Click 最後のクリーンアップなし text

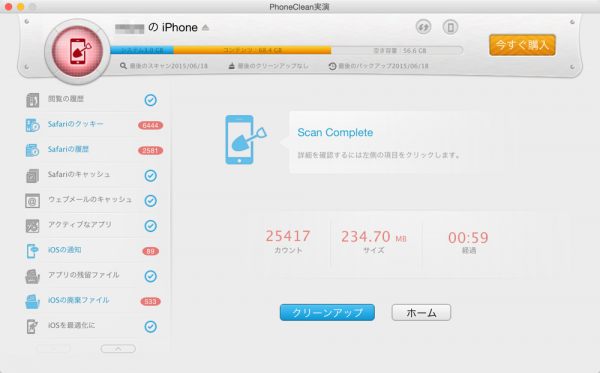[x=273, y=66]
